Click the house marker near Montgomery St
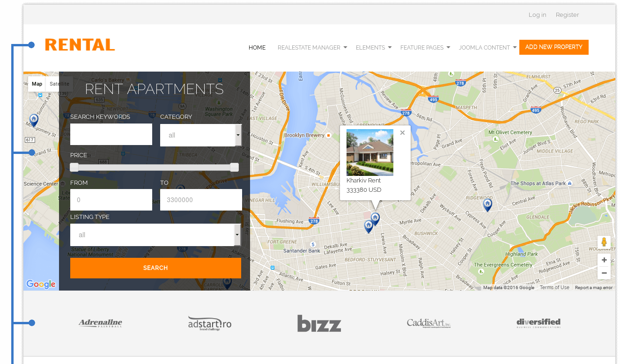Viewport: 620px width, 364px height. pos(34,120)
